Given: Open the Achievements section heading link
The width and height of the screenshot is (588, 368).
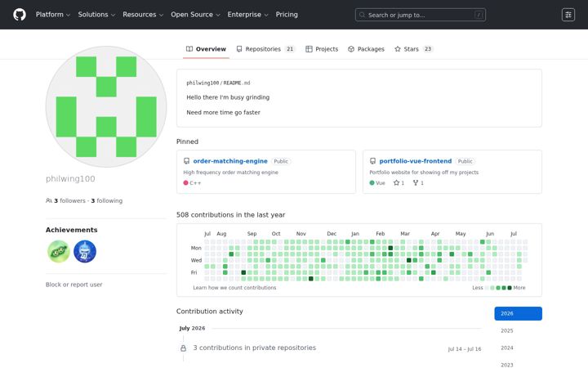Looking at the screenshot, I should click(72, 230).
